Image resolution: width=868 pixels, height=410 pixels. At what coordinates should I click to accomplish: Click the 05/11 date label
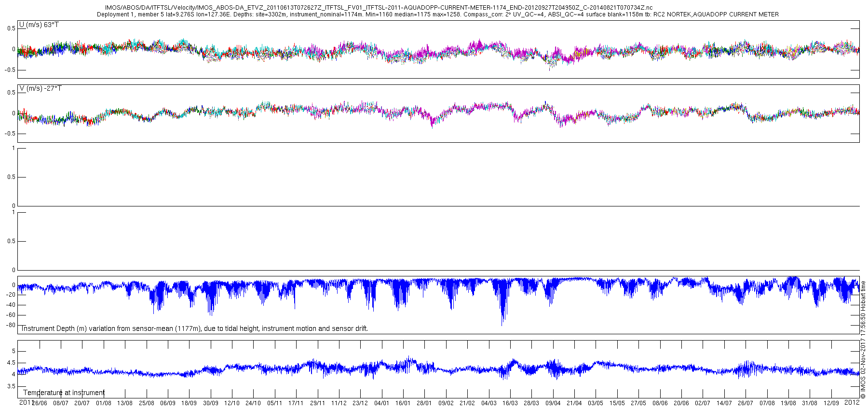coord(275,403)
